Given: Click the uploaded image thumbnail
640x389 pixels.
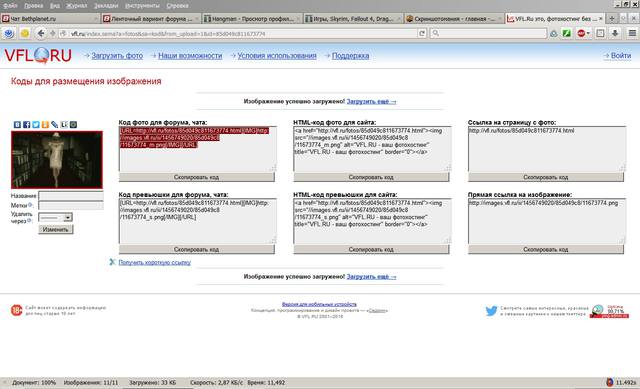Looking at the screenshot, I should tap(57, 160).
